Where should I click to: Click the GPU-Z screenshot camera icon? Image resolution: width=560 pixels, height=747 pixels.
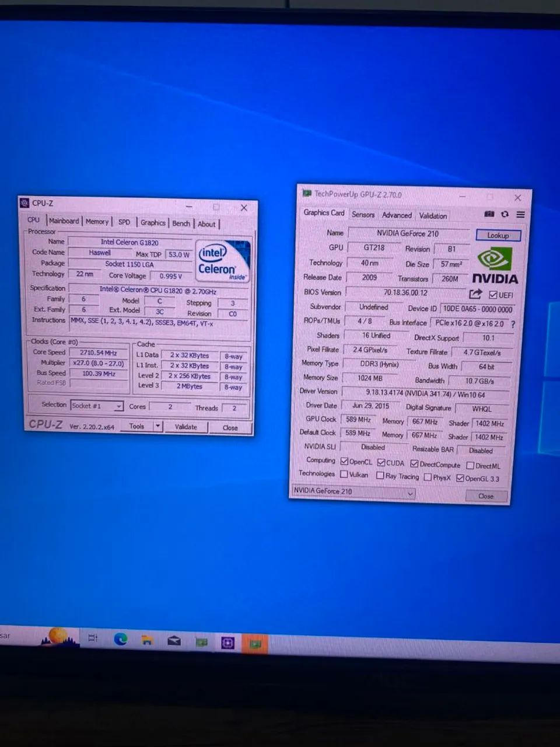click(x=489, y=214)
